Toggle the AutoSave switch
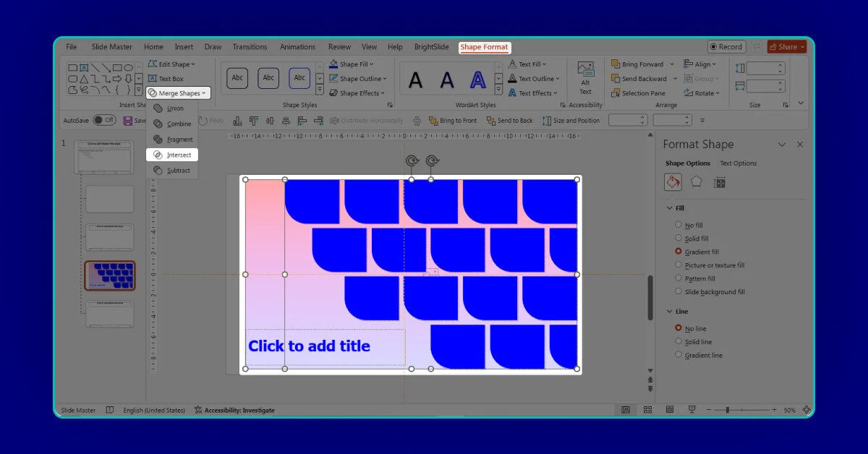Screen dimensions: 868x454 tap(104, 120)
